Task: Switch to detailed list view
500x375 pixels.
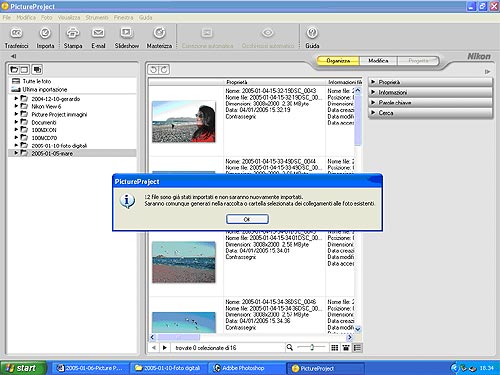Action: pyautogui.click(x=357, y=348)
